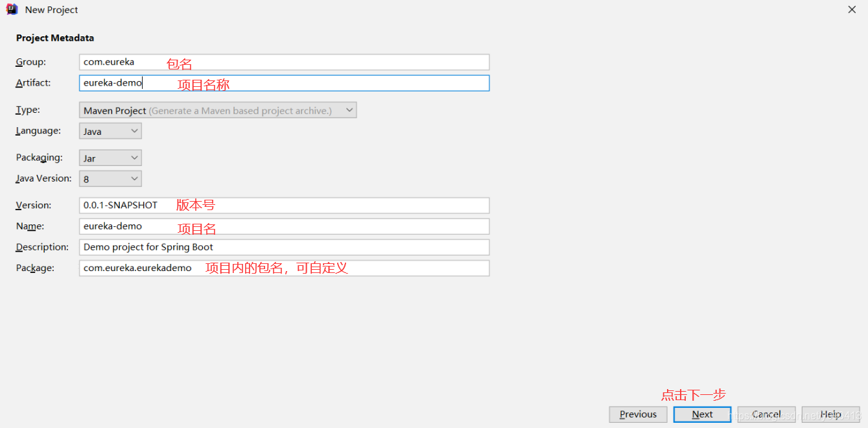Edit the Version field 0.0.1-SNAPSHOT
This screenshot has height=428, width=868.
[x=284, y=205]
